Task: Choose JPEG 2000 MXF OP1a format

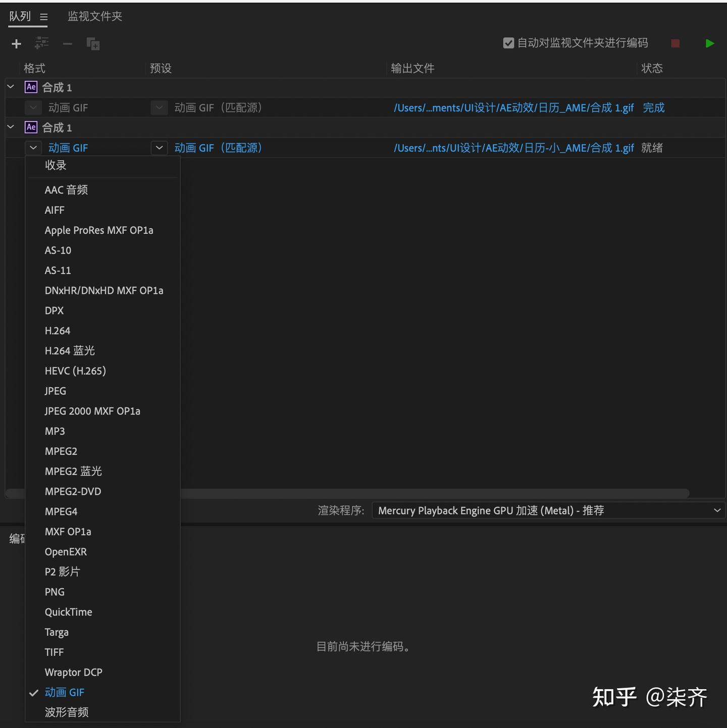Action: [103, 411]
